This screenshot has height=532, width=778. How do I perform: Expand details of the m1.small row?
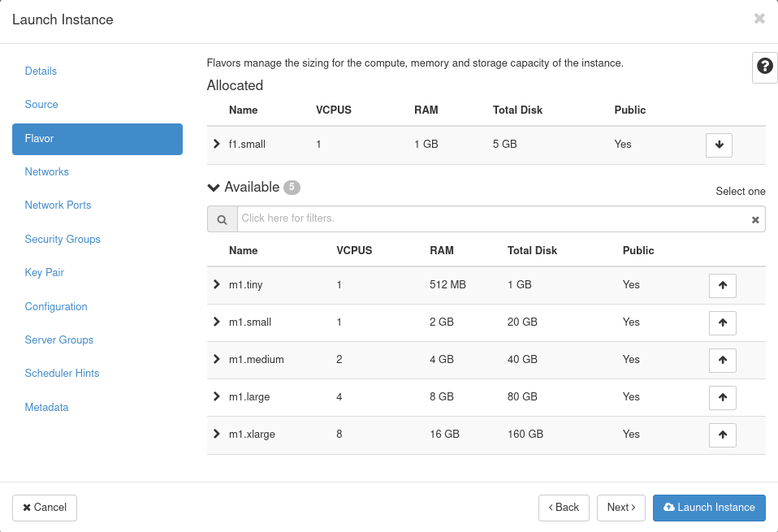216,322
